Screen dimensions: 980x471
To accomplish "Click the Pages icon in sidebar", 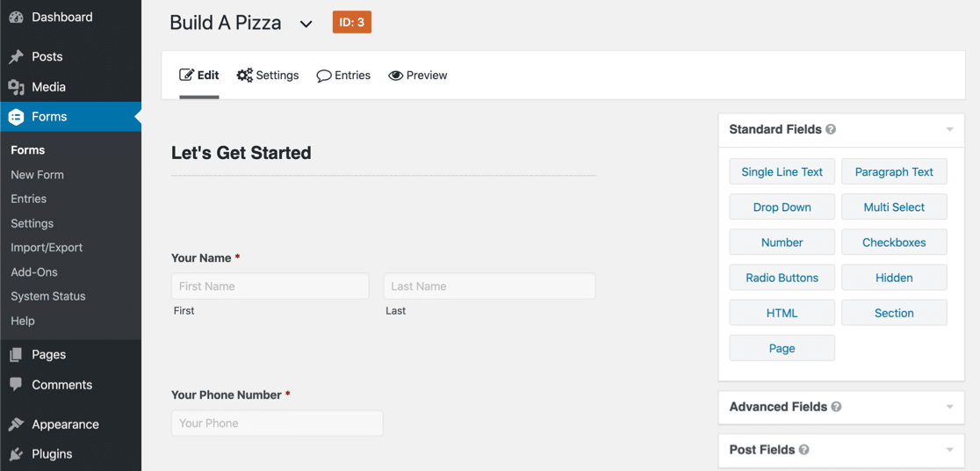I will click(16, 355).
